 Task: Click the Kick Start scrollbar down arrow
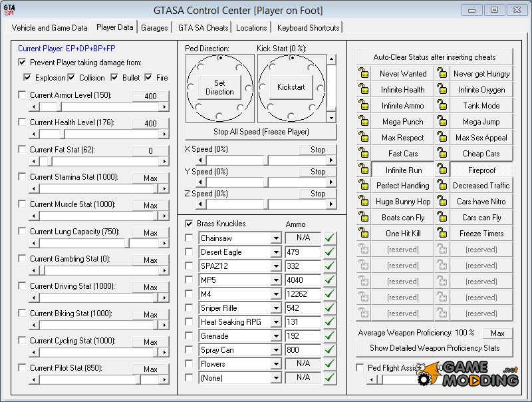[x=331, y=118]
